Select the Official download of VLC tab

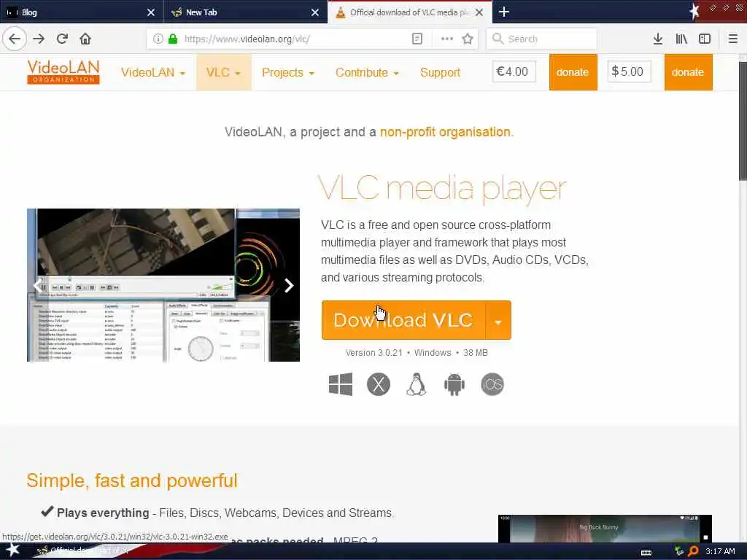(x=410, y=12)
